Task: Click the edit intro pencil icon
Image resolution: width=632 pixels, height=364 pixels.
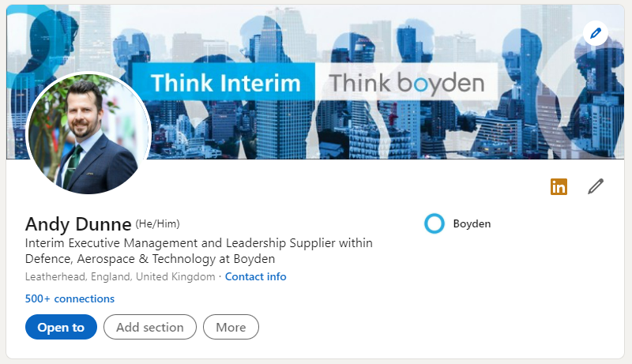Action: click(x=596, y=187)
